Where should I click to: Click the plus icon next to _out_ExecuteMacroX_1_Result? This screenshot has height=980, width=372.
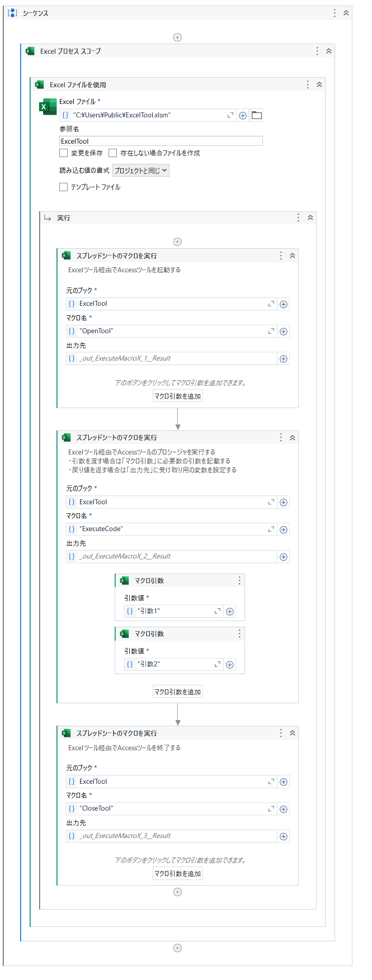coord(284,358)
